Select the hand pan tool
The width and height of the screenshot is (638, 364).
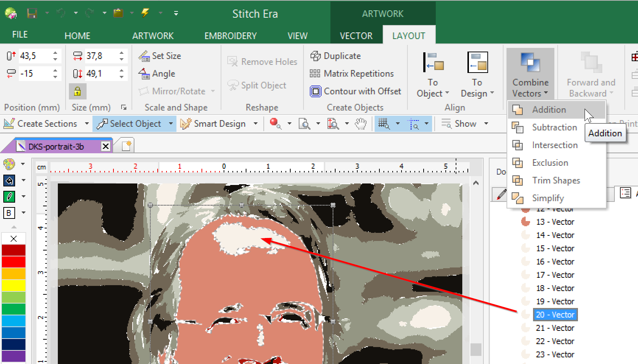pos(361,124)
